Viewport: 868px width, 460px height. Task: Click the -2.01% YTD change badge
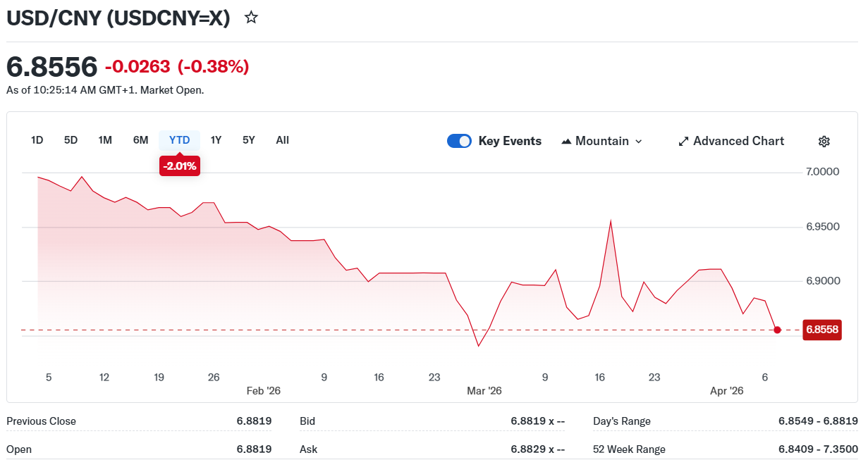coord(180,166)
